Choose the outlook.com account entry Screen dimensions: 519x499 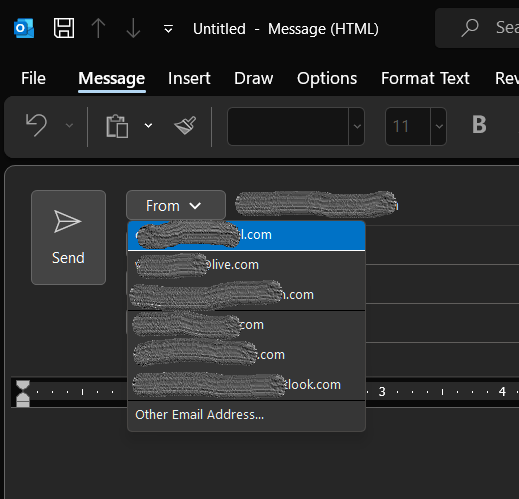tap(246, 385)
